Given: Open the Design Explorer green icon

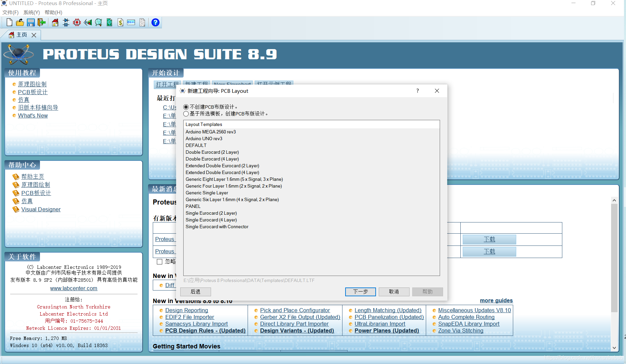Looking at the screenshot, I should pyautogui.click(x=109, y=22).
